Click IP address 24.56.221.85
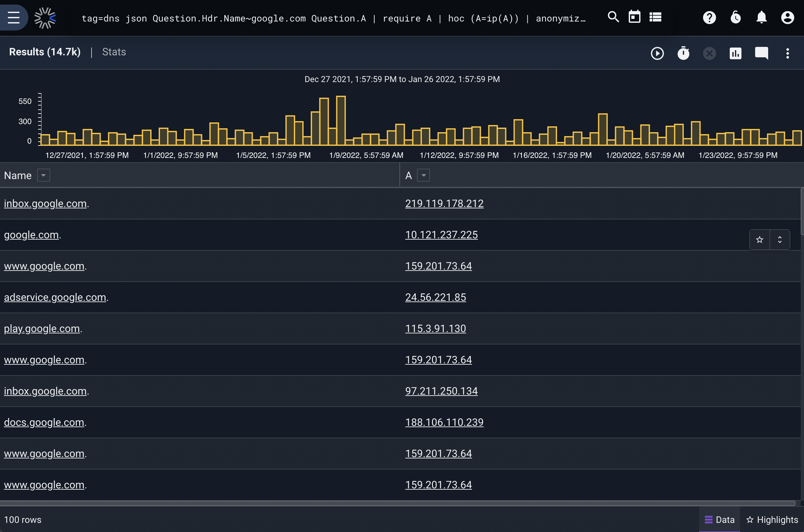804x532 pixels. click(436, 297)
